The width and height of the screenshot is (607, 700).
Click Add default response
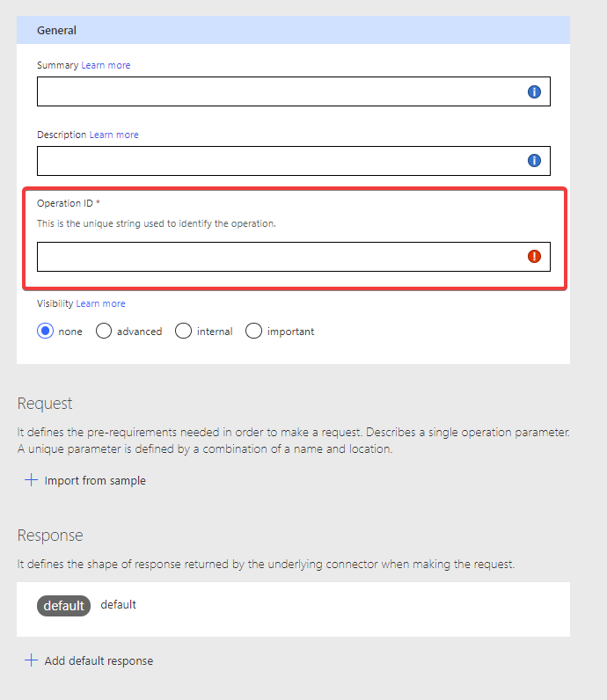99,661
